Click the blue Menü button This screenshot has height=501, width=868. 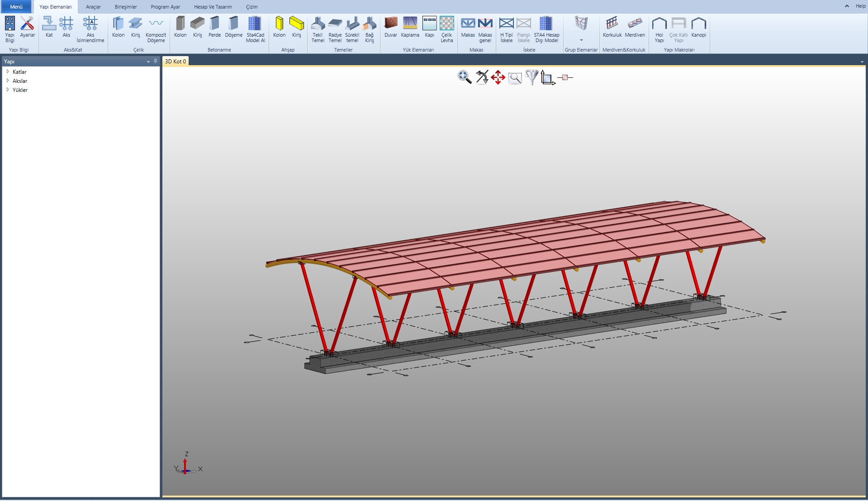point(16,7)
